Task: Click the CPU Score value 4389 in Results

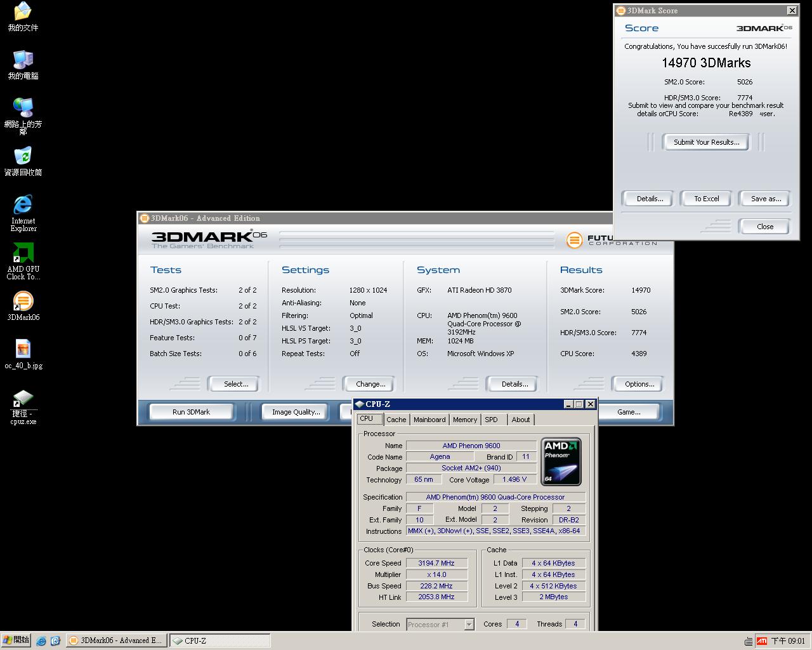Action: pyautogui.click(x=639, y=354)
